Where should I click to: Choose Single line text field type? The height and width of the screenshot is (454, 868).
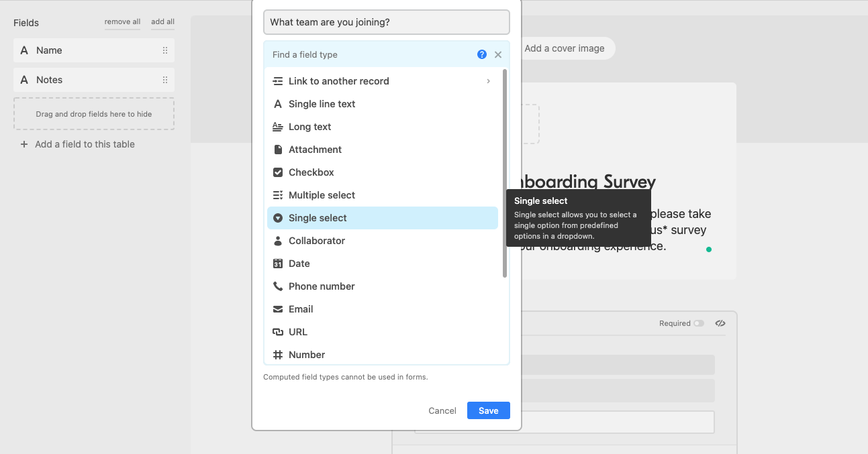tap(383, 104)
